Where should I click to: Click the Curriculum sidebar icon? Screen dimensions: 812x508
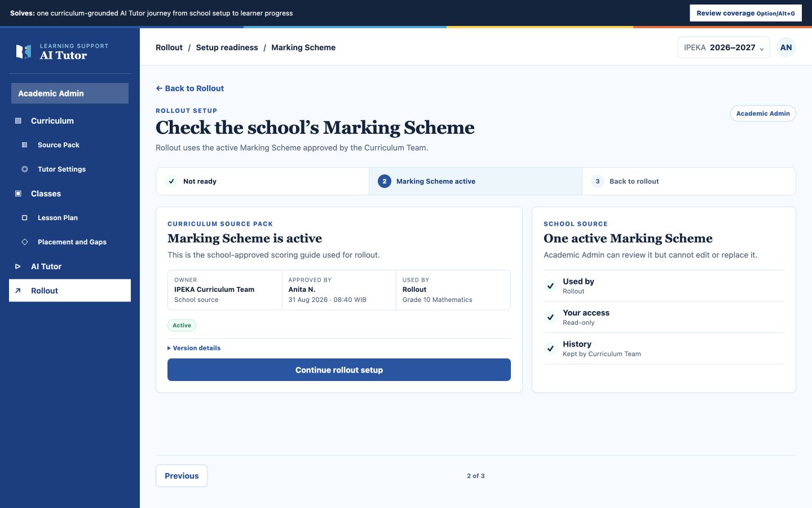tap(18, 121)
